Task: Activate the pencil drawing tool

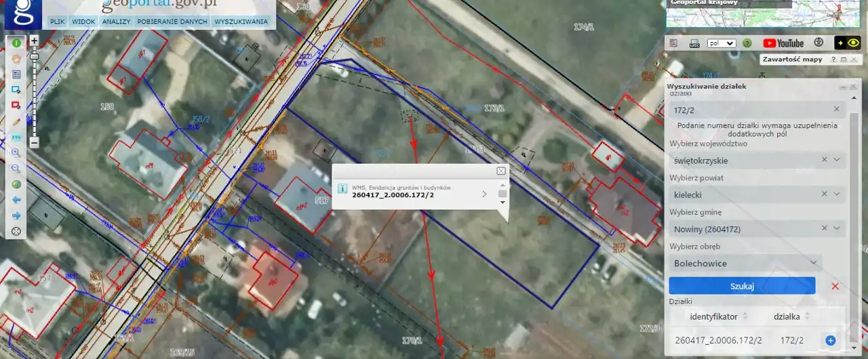Action: pos(16,122)
